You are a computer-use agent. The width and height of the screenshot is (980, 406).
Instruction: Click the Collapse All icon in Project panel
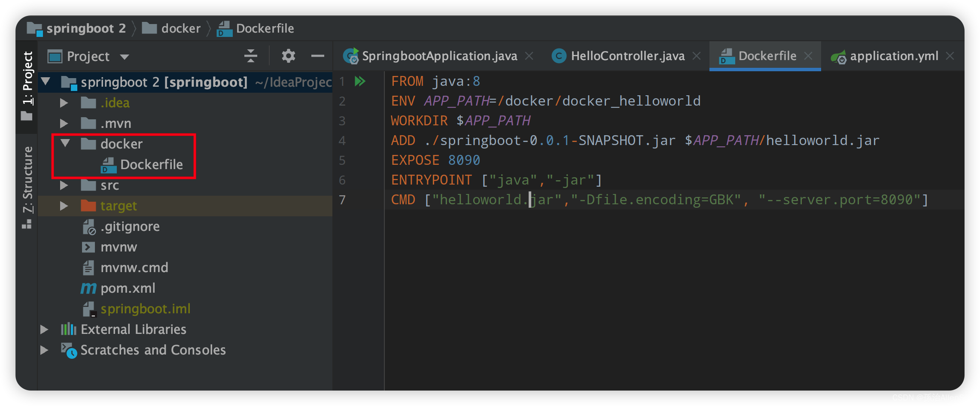point(251,56)
